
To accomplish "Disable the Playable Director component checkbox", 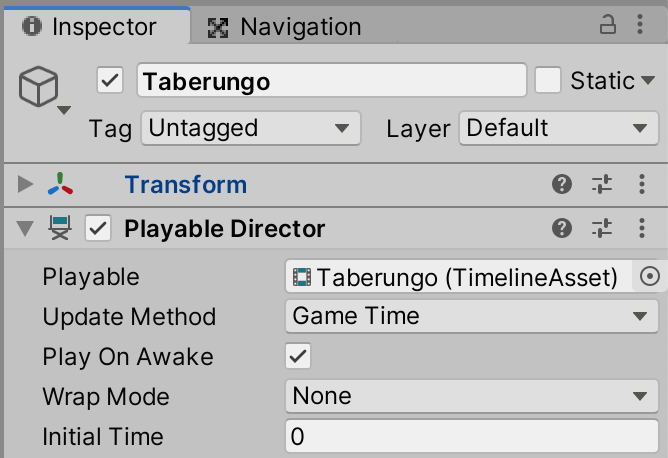I will [98, 229].
